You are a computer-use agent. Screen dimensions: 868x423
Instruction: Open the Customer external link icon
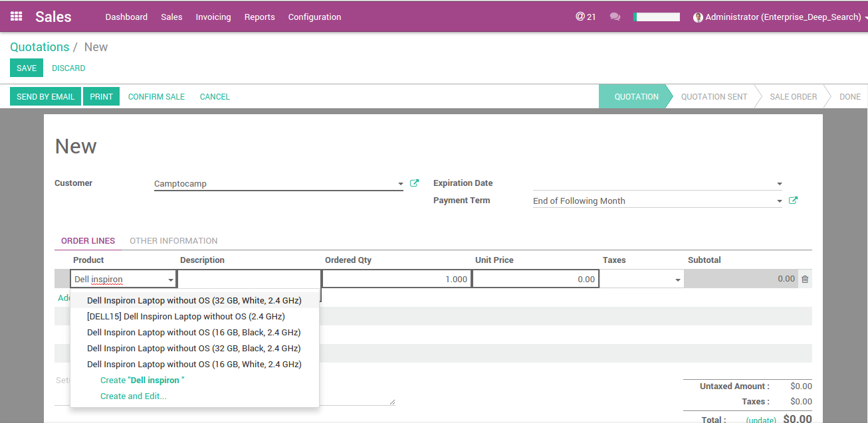pos(415,183)
